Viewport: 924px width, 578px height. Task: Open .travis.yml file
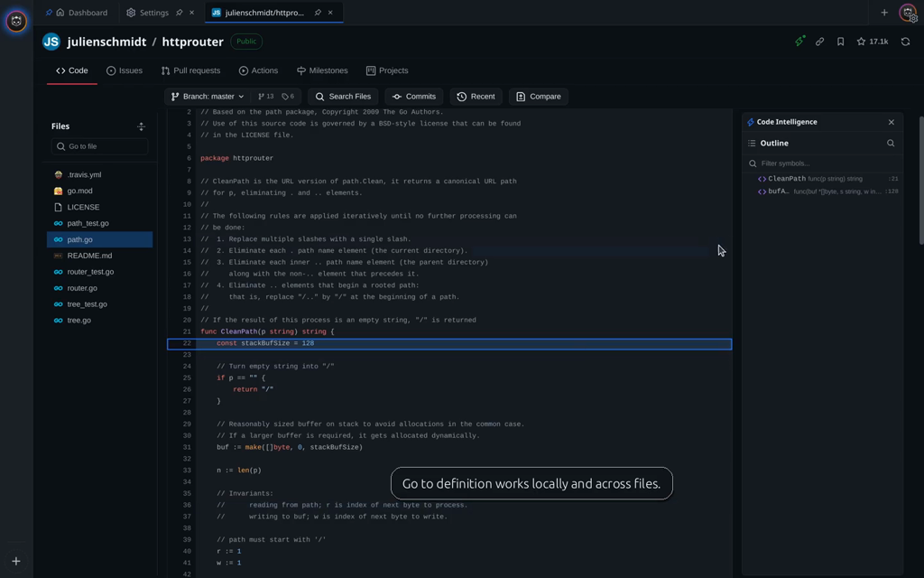pyautogui.click(x=99, y=174)
